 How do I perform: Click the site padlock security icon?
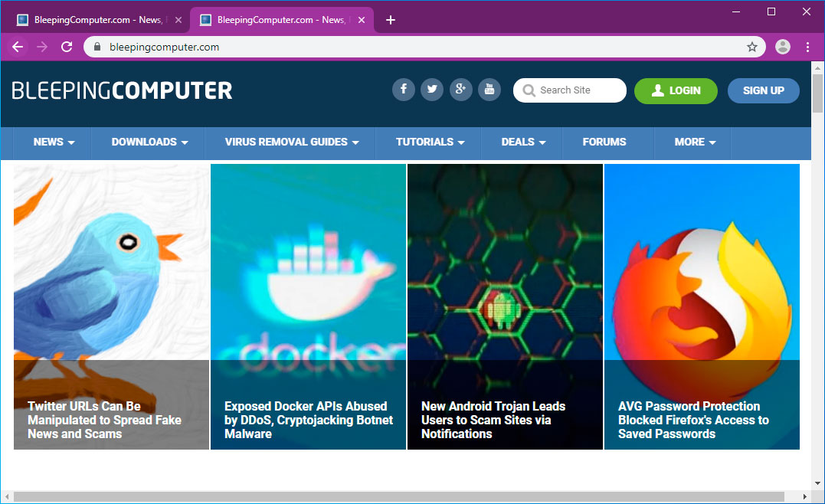point(97,47)
